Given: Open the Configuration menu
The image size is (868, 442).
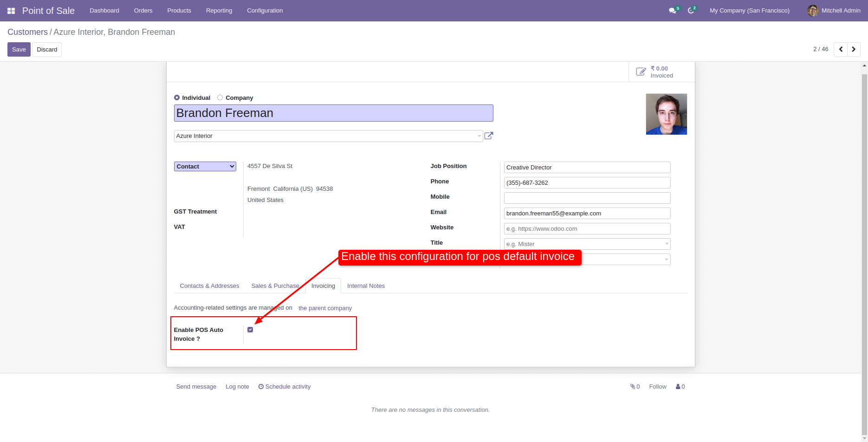Looking at the screenshot, I should 265,11.
